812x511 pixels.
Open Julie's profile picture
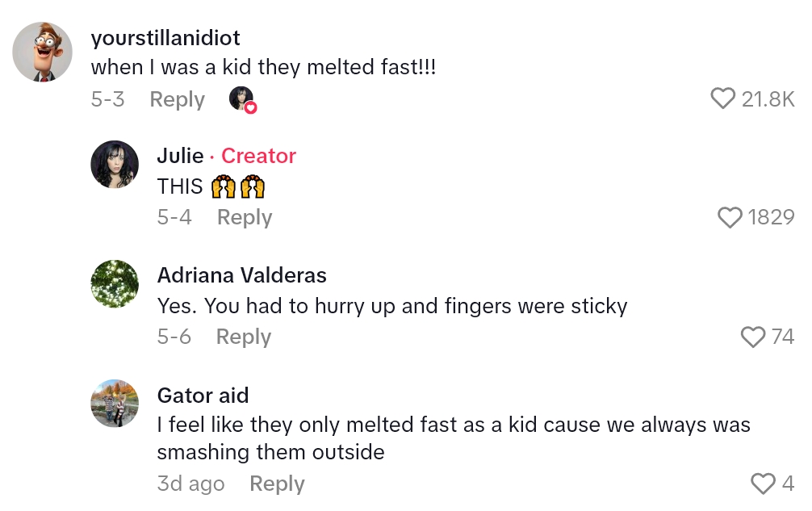(114, 164)
